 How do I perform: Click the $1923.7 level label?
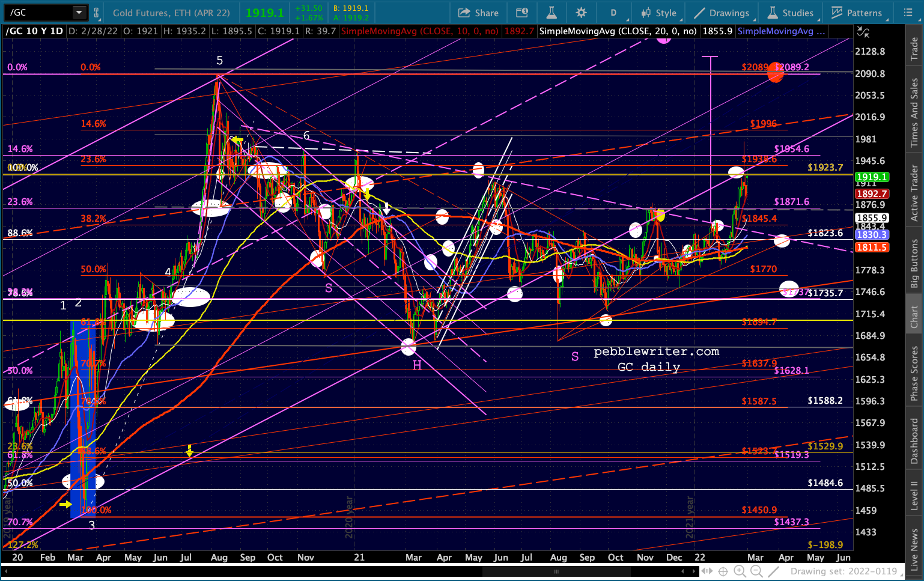click(x=825, y=168)
